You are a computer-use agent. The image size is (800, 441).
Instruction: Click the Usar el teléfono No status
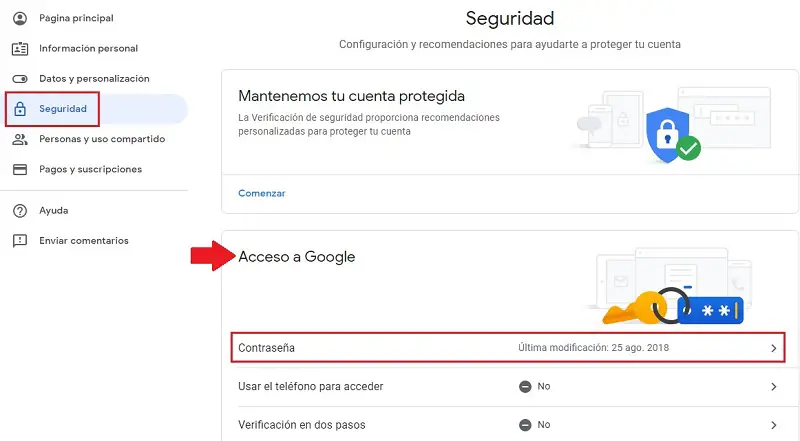click(535, 387)
